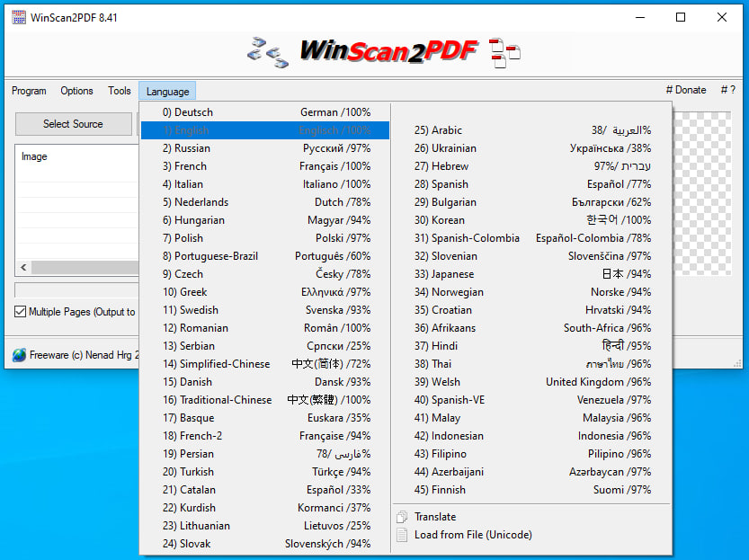Click the Donate link
This screenshot has height=560, width=749.
pos(689,89)
